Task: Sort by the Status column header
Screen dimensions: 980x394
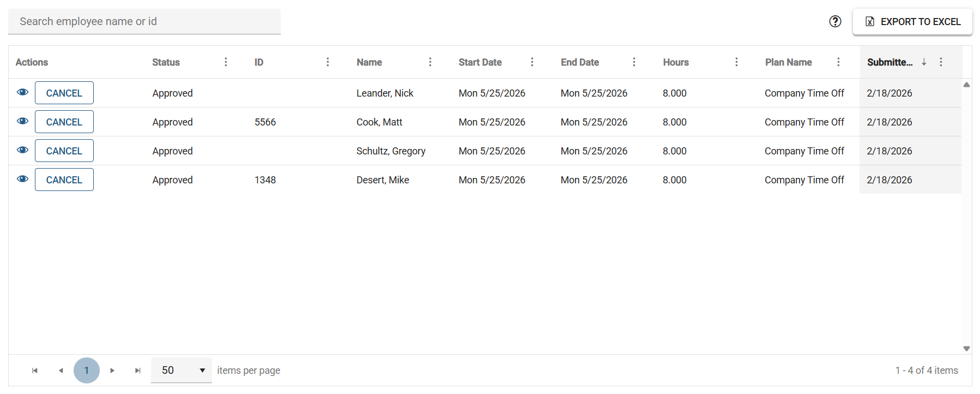Action: pos(166,62)
